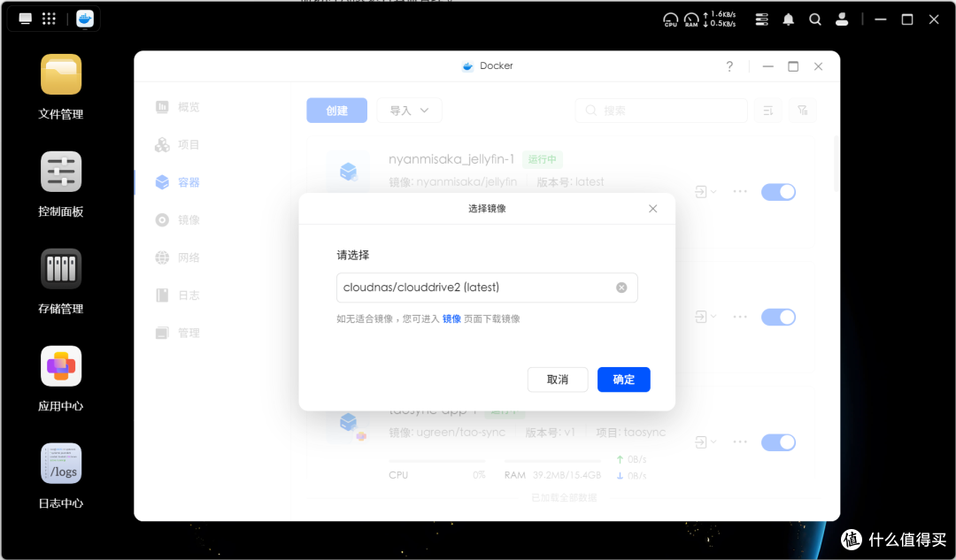This screenshot has height=560, width=956.
Task: Open the sort options icon beside search
Action: click(768, 111)
